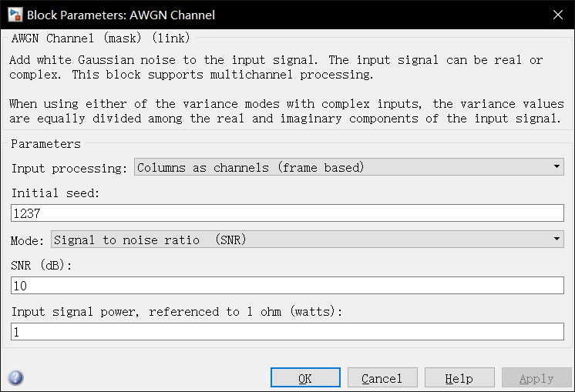Viewport: 575px width, 392px height.
Task: Click the Initial seed input field
Action: [287, 213]
